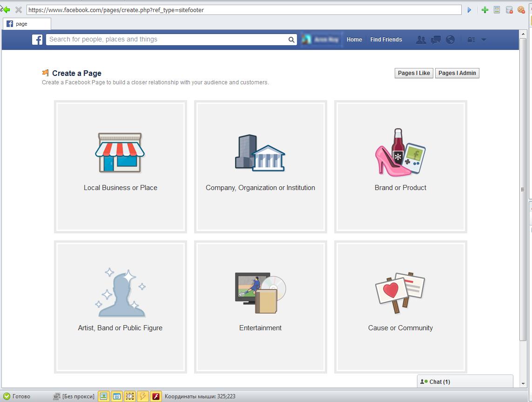Click the Brand or Product label
This screenshot has width=532, height=402.
pos(400,187)
